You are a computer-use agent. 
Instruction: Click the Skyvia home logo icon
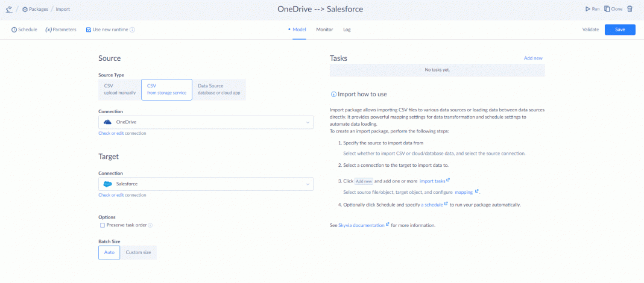[x=10, y=9]
